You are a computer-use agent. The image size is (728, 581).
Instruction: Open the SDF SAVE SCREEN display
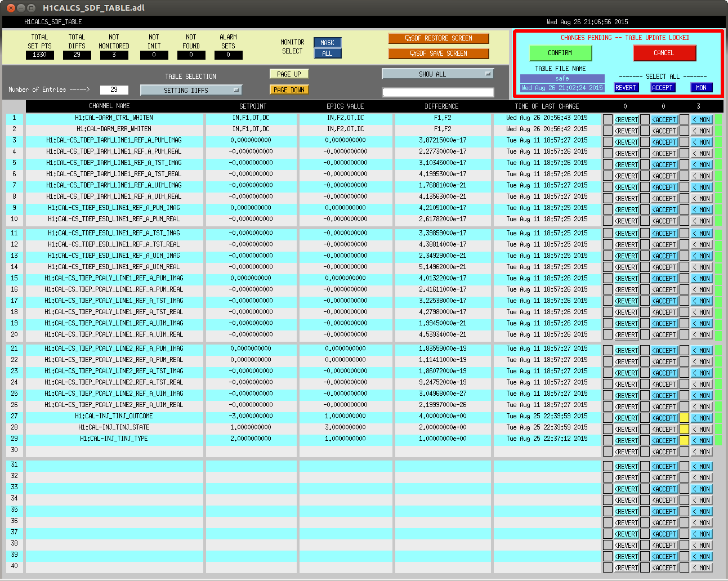(x=438, y=53)
